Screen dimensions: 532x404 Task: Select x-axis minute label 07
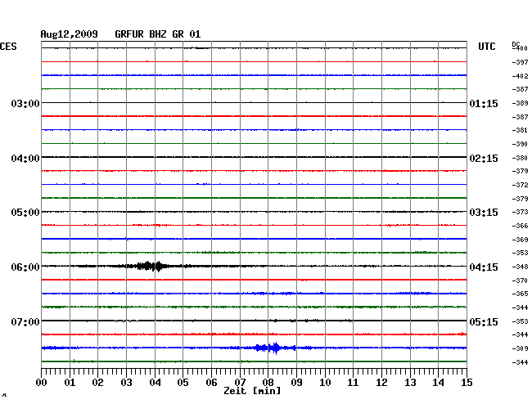[x=240, y=382]
